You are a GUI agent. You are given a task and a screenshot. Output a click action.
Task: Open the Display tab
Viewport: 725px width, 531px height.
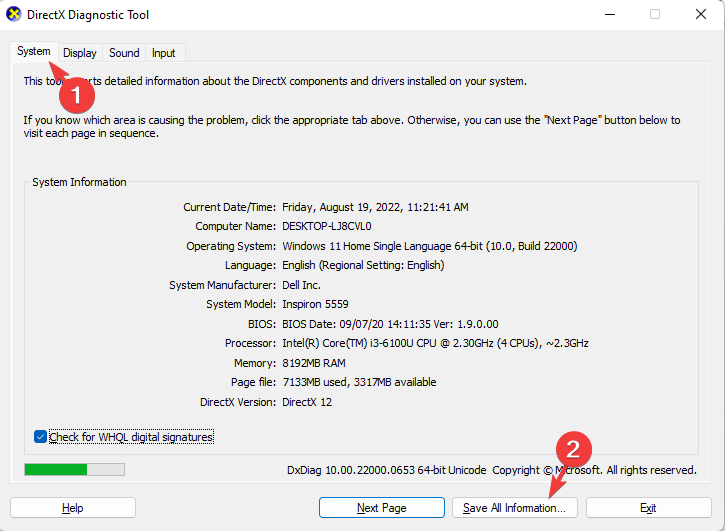[80, 53]
